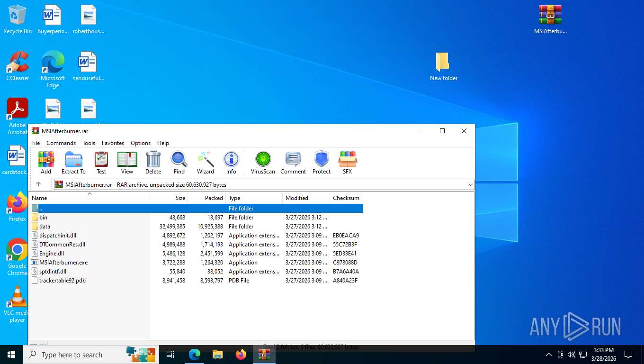Select buyerperio... Word document on desktop
This screenshot has width=644, height=364.
53,19
